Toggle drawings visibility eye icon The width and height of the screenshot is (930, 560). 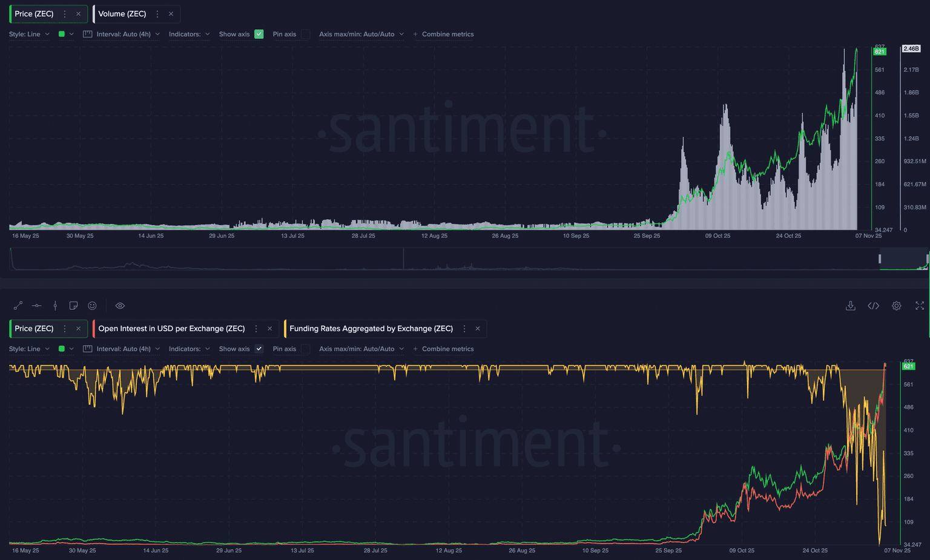120,306
